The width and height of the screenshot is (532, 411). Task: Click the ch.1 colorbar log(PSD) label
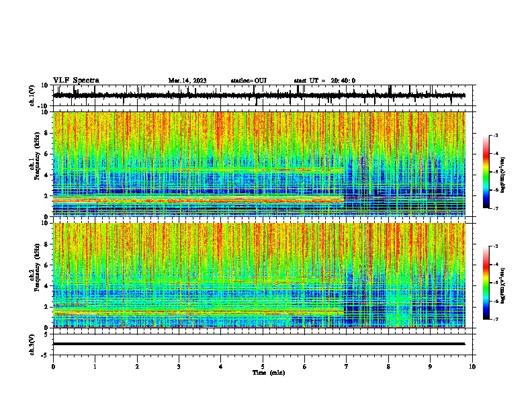[x=502, y=175]
